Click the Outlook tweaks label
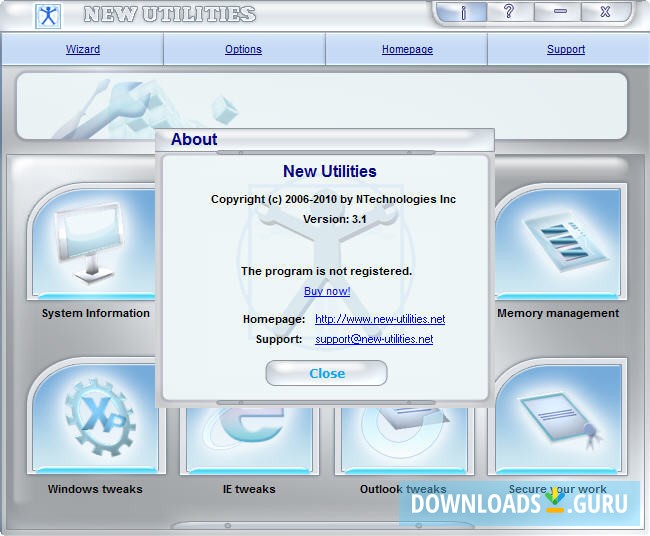The width and height of the screenshot is (650, 536). [403, 489]
